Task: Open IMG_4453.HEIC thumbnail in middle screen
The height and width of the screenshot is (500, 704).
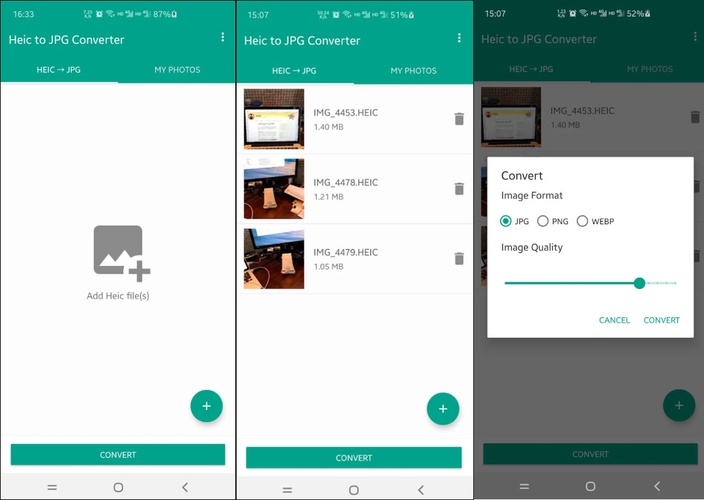Action: click(274, 119)
